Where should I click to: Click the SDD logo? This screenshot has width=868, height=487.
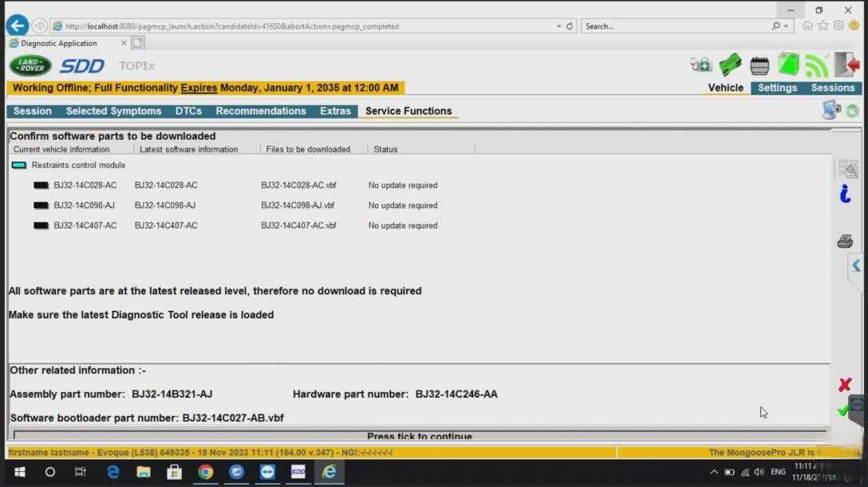pyautogui.click(x=82, y=66)
